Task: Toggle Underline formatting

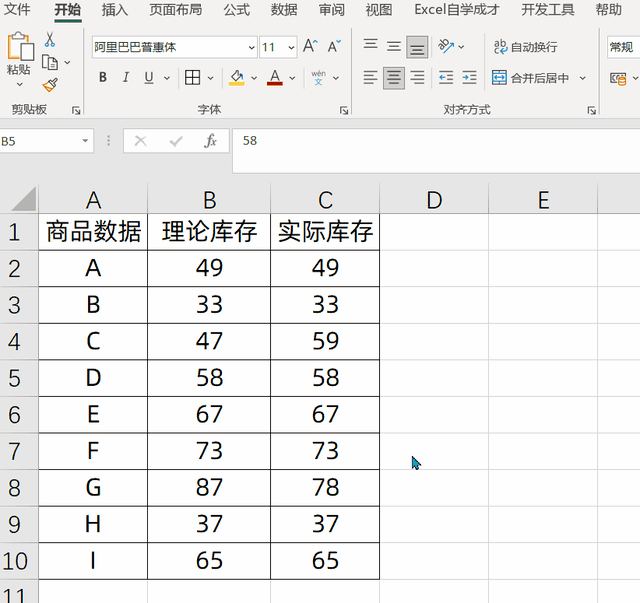Action: 149,77
